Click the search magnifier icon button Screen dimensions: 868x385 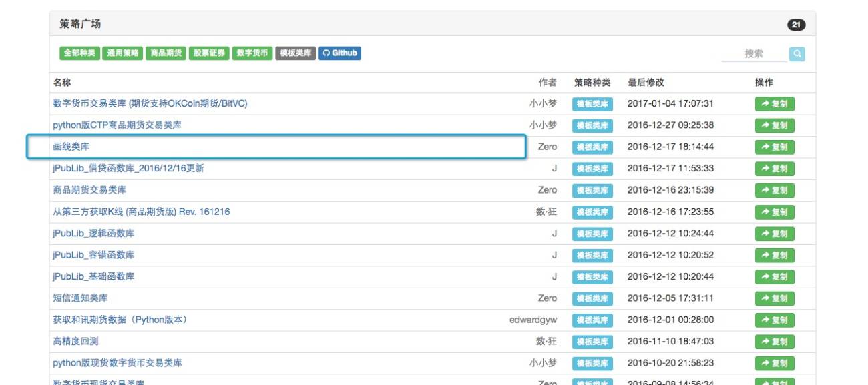[x=797, y=54]
